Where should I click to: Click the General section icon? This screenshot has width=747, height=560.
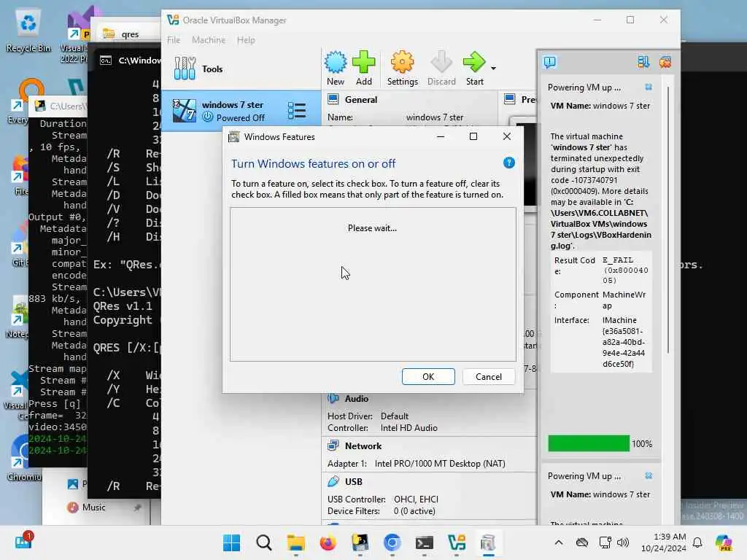tap(333, 99)
